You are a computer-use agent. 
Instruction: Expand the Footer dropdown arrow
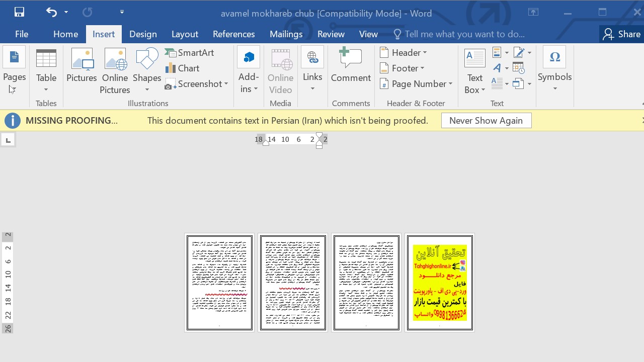pyautogui.click(x=422, y=68)
